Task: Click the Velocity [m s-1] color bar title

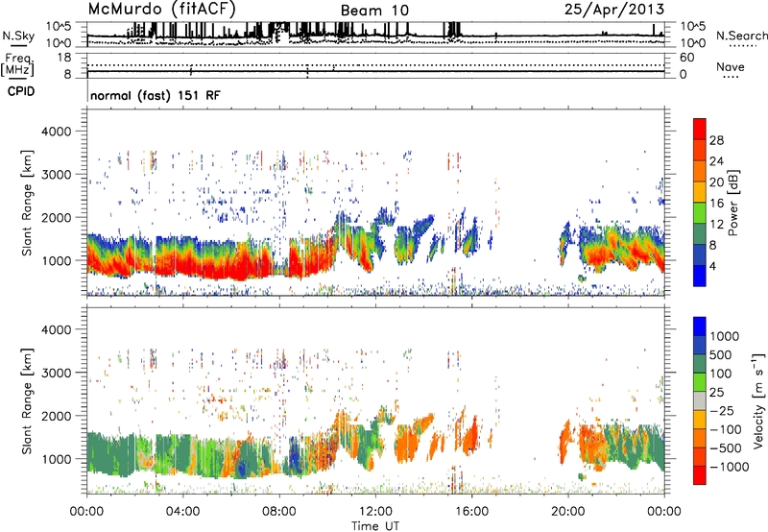Action: (x=758, y=401)
